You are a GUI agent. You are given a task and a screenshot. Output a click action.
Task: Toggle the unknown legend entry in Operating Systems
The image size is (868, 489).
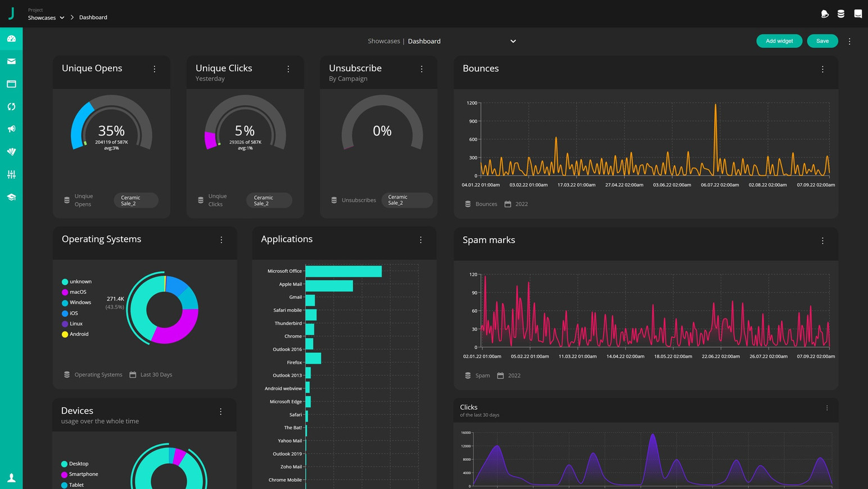point(76,281)
